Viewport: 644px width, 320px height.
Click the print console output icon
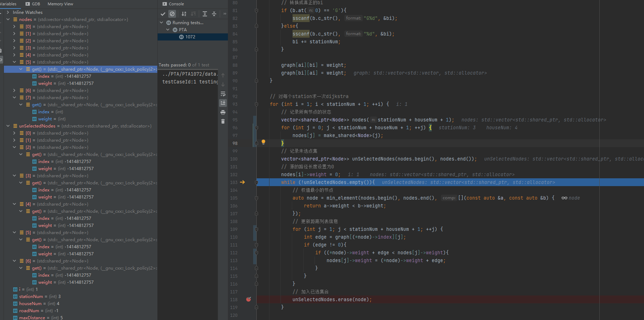coord(223,112)
